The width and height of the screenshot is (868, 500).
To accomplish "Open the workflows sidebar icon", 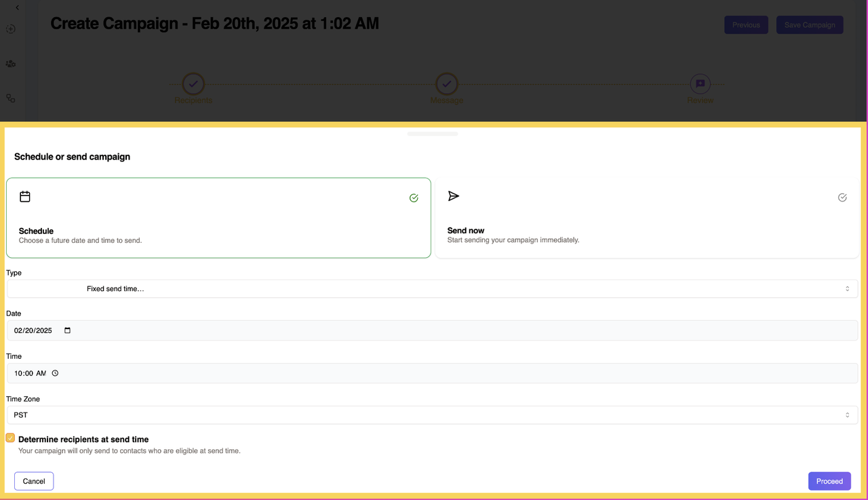I will (10, 98).
